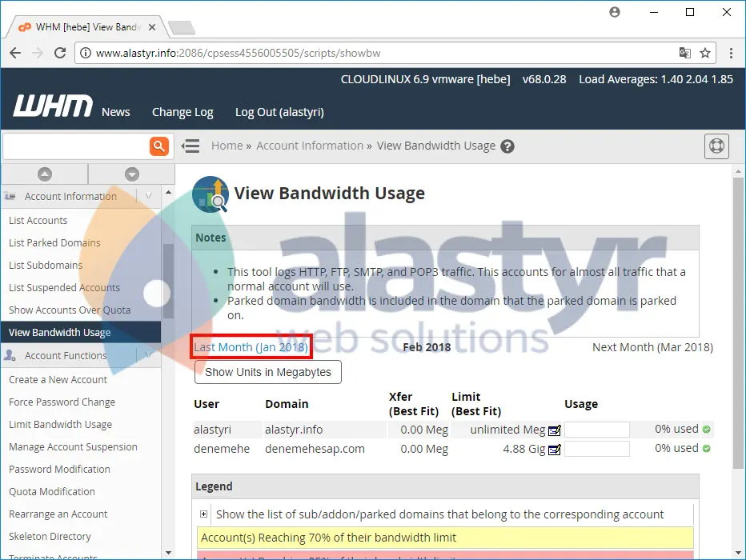Open Chrome three-dot menu

[x=732, y=53]
